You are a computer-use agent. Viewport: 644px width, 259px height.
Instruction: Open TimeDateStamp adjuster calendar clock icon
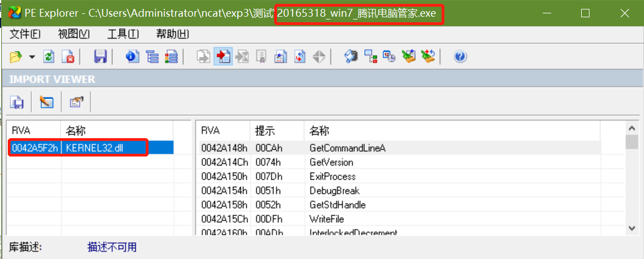[x=389, y=57]
